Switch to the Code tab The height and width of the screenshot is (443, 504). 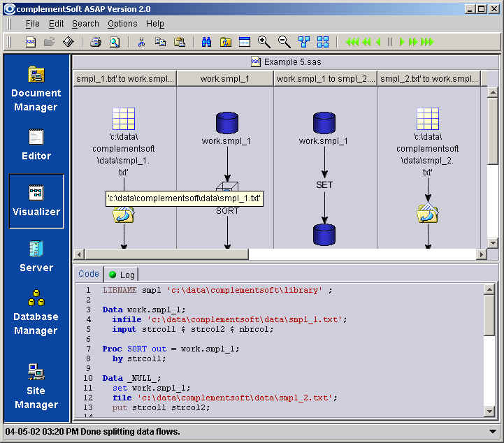point(88,274)
